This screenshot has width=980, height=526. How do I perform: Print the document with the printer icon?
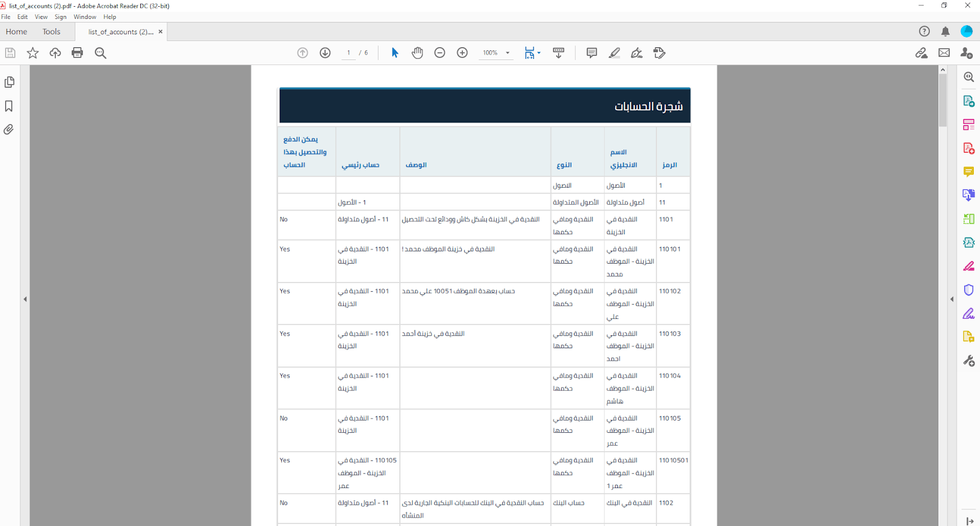coord(77,53)
